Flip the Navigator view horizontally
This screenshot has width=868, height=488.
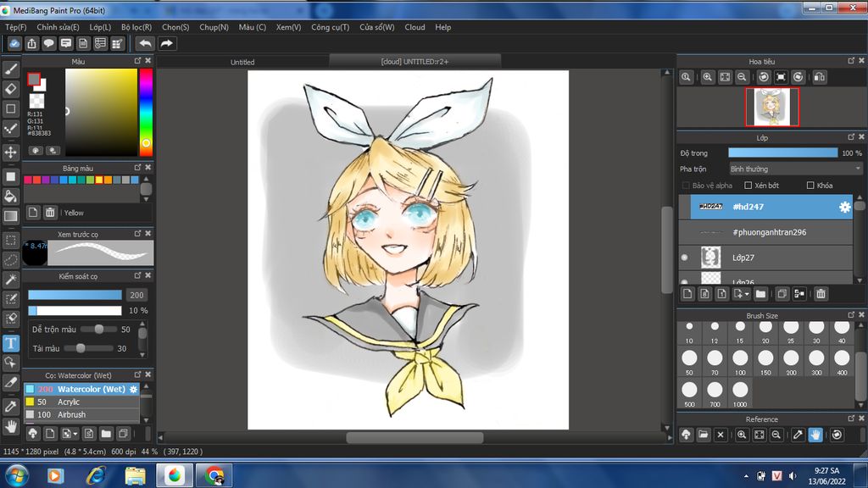click(820, 77)
